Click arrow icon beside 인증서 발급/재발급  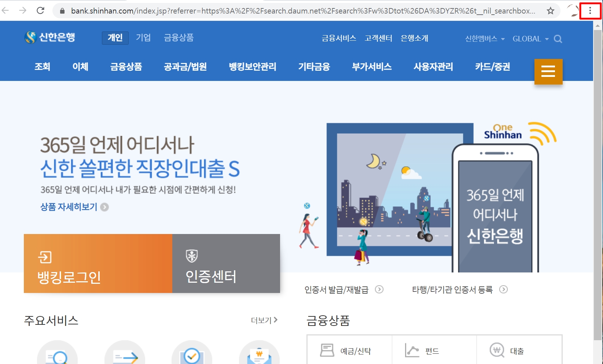[x=379, y=290]
